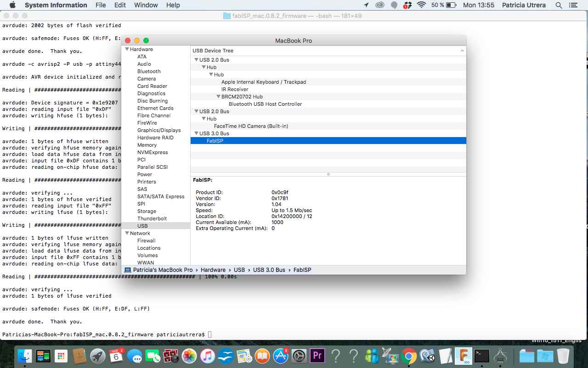Open iBooks in the Dock

point(262,356)
